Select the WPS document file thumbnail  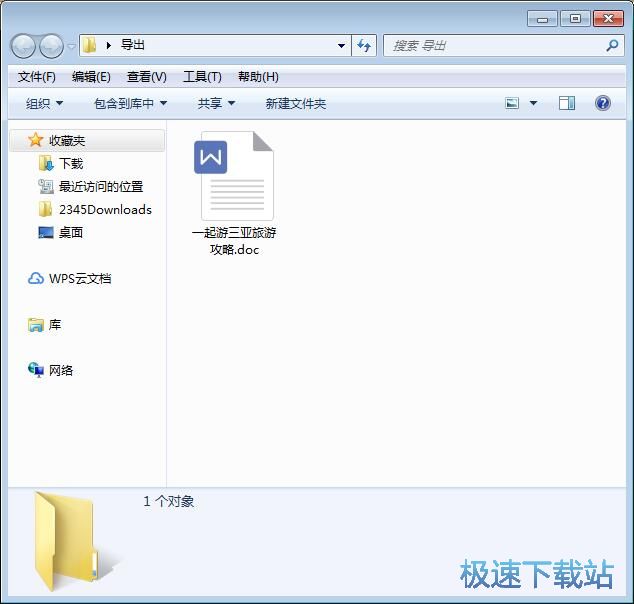[235, 176]
